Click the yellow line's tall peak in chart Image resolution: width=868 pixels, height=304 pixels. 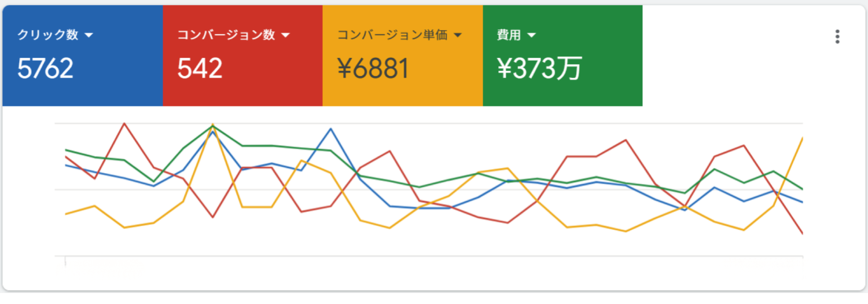(x=213, y=124)
